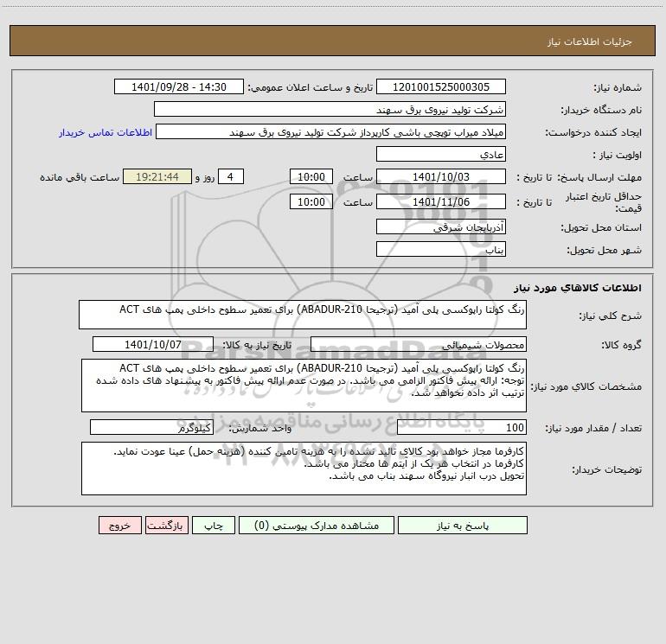Click the 'حداقل تاریخ اعتبار قیمت' label
The image size is (666, 644).
tap(604, 202)
